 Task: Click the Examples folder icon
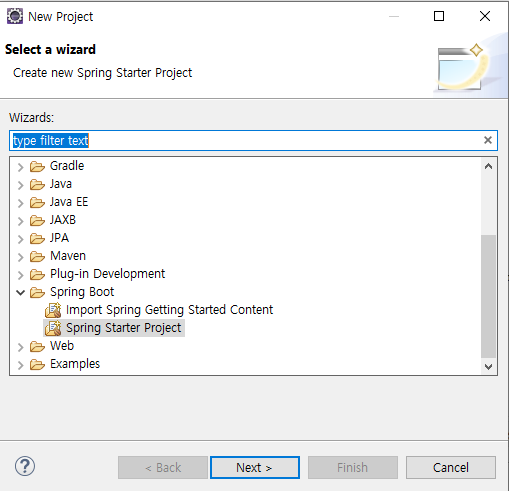click(37, 364)
